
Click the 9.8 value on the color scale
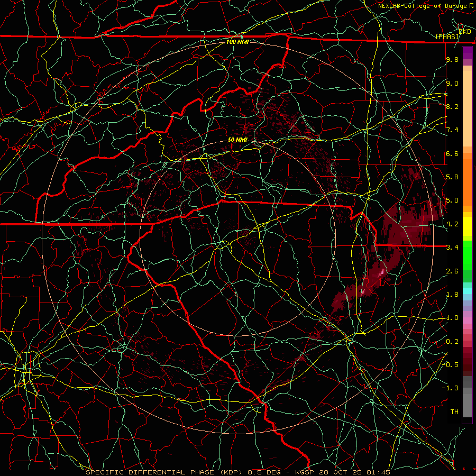(x=452, y=59)
